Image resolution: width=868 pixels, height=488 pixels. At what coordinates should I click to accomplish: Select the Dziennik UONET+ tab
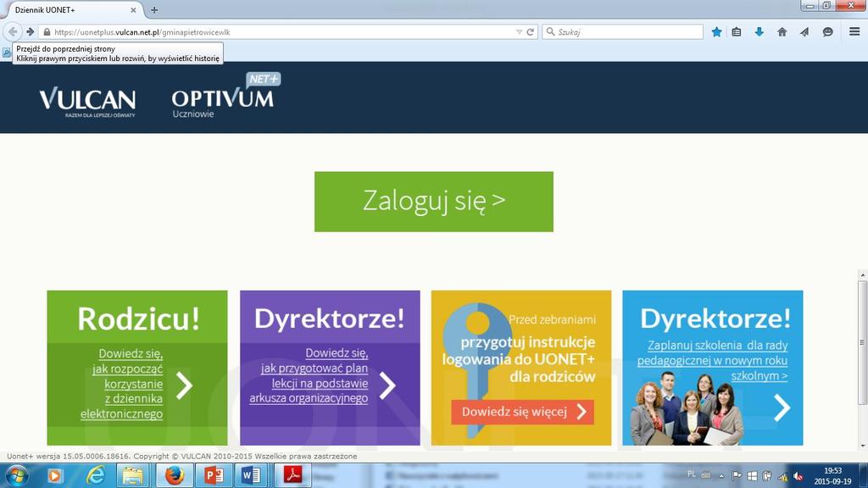tap(72, 10)
